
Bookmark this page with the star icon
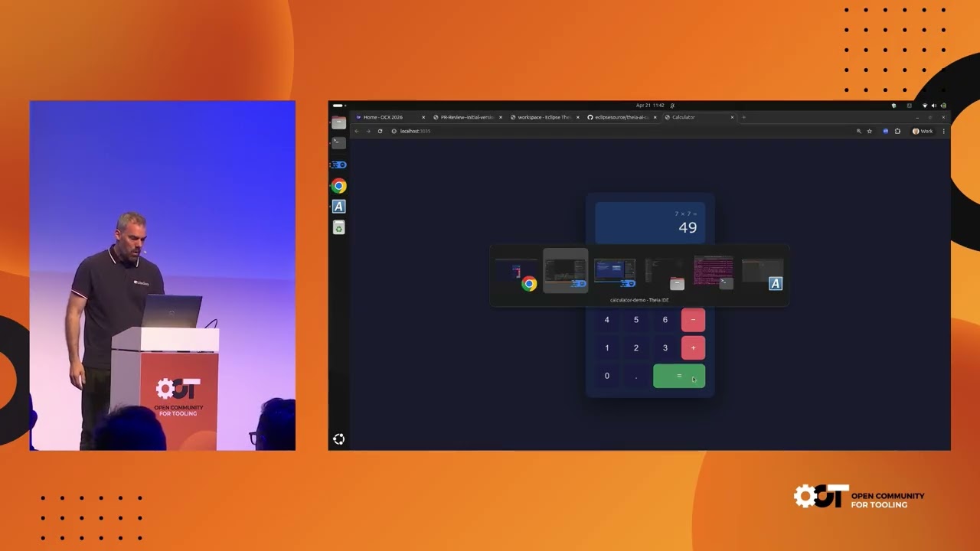[x=869, y=131]
